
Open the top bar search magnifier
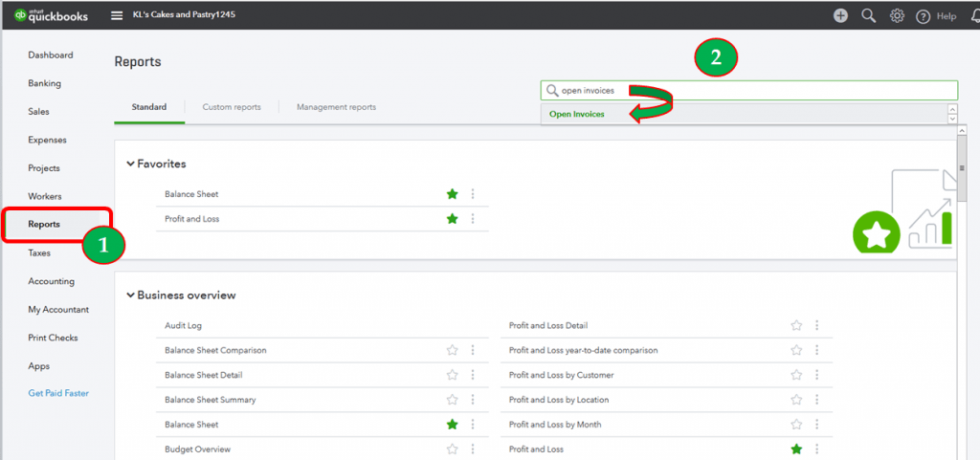pos(868,15)
